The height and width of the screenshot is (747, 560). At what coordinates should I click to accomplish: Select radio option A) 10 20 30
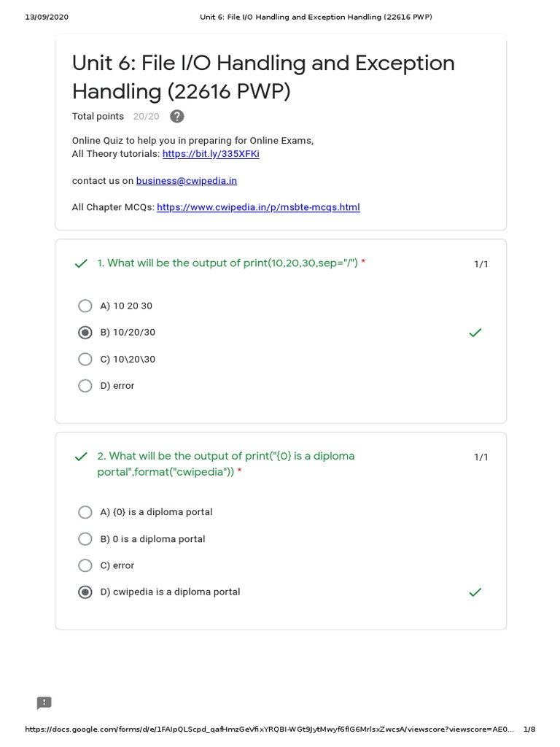click(x=85, y=306)
